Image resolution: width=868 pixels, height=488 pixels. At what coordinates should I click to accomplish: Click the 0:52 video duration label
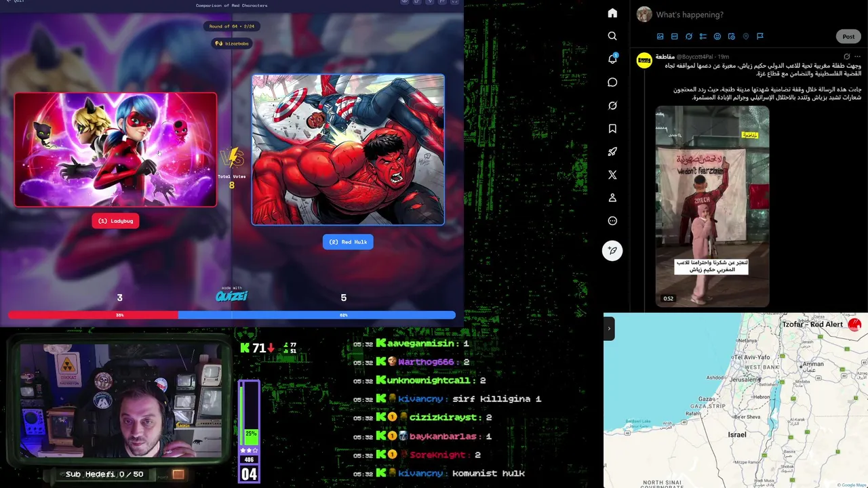click(668, 298)
